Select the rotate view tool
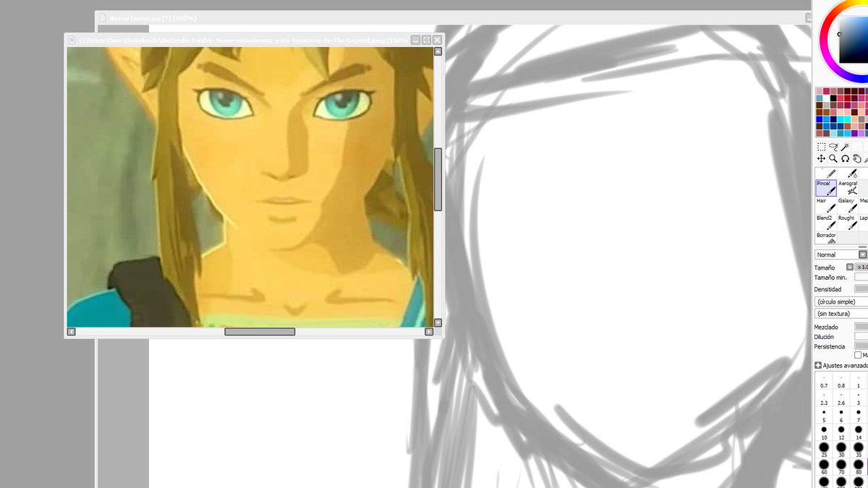 click(845, 159)
